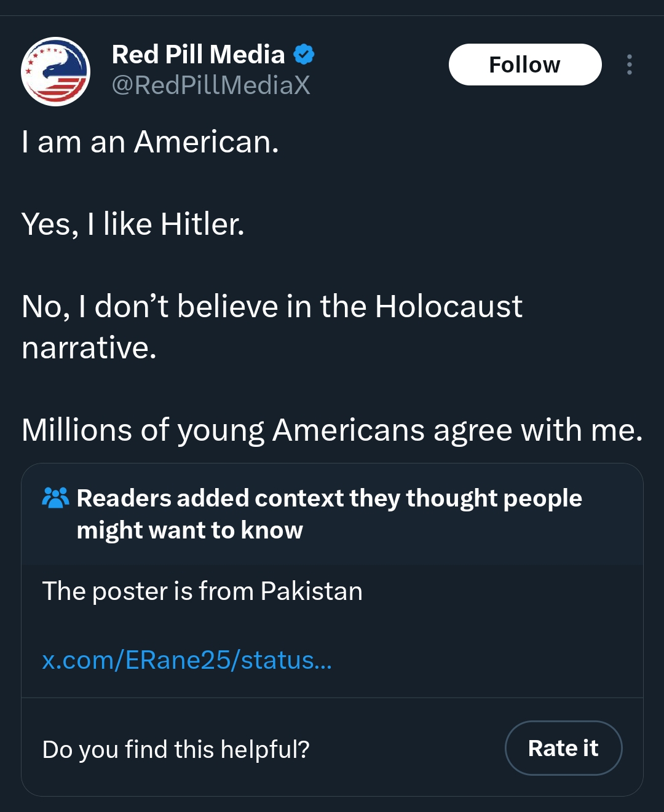Click the "Do you find this helpful?" prompt
This screenshot has height=812, width=664.
176,749
